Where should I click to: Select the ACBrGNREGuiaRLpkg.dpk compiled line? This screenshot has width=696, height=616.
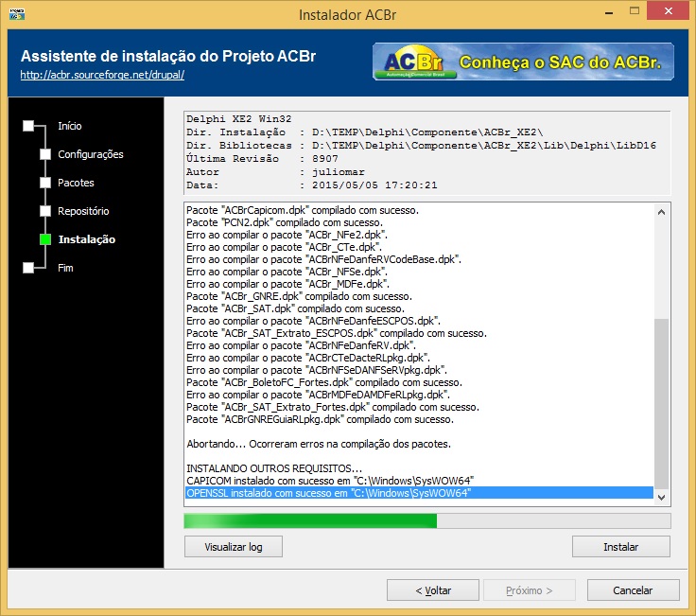coord(419,419)
